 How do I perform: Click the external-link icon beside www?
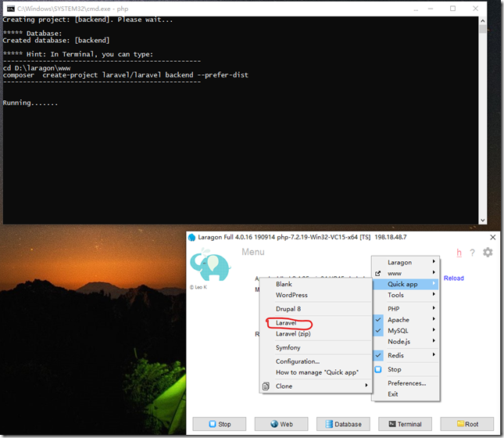(378, 273)
